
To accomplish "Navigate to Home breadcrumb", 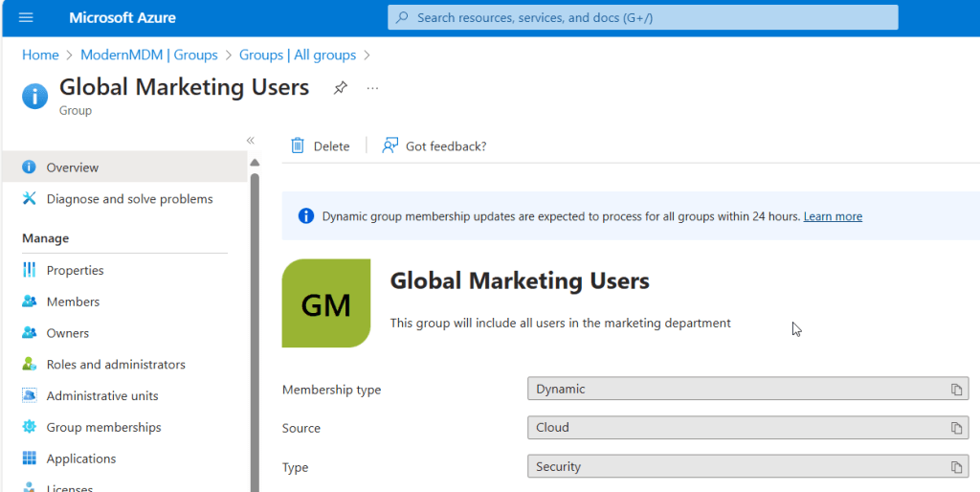I will (x=40, y=56).
